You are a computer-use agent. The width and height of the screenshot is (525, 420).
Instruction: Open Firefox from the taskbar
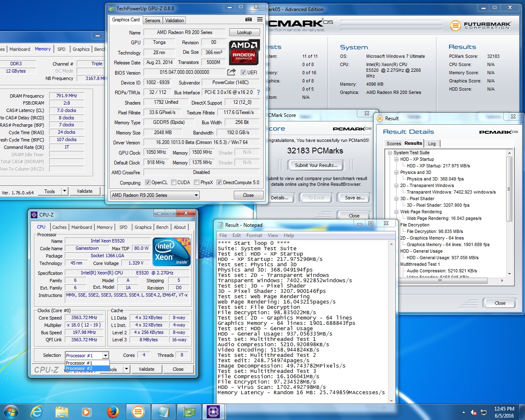point(112,411)
